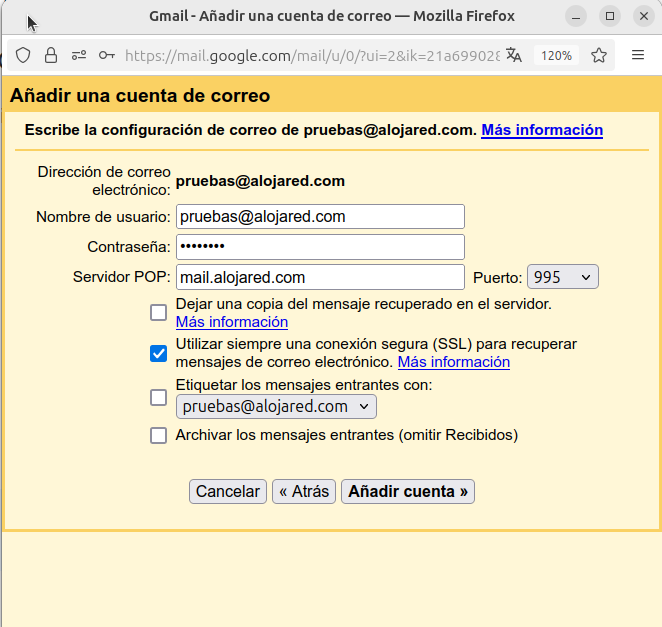Viewport: 662px width, 627px height.
Task: Focus the Contraseña password field
Action: 320,247
